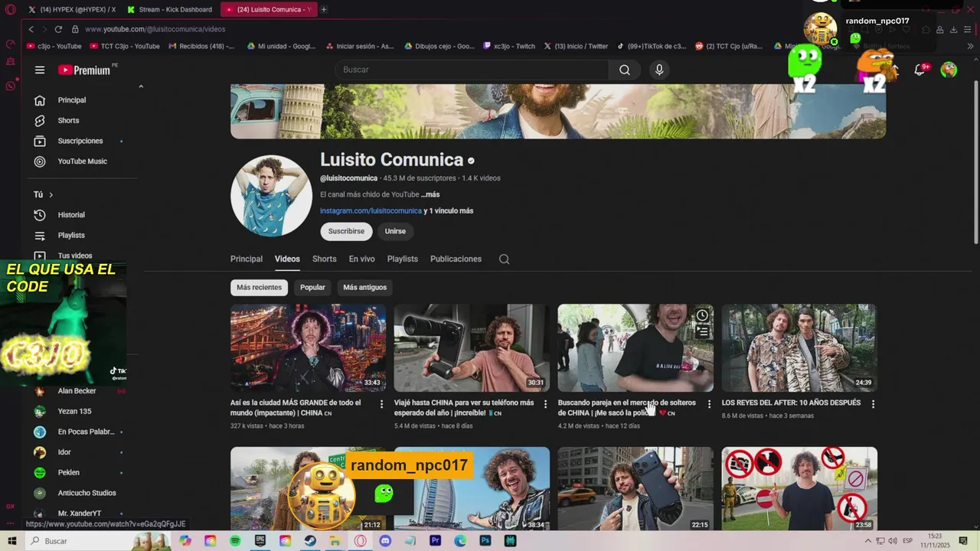This screenshot has height=551, width=980.
Task: Switch to channel Shorts tab
Action: [325, 259]
